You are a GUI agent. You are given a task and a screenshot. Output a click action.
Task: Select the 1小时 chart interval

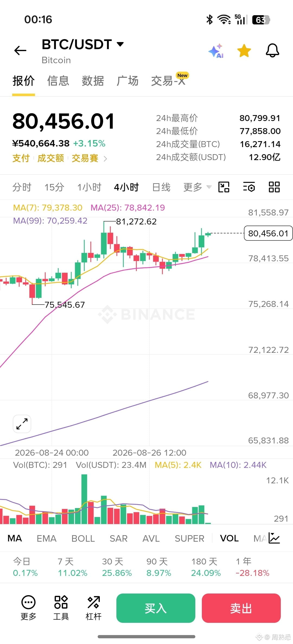coord(89,187)
